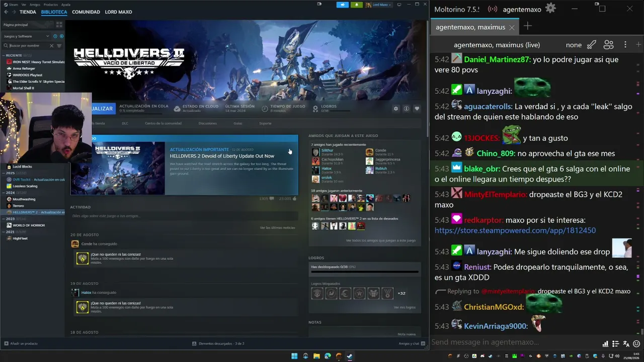644x362 pixels.
Task: Open Ver las últimas noticias link
Action: [x=277, y=228]
